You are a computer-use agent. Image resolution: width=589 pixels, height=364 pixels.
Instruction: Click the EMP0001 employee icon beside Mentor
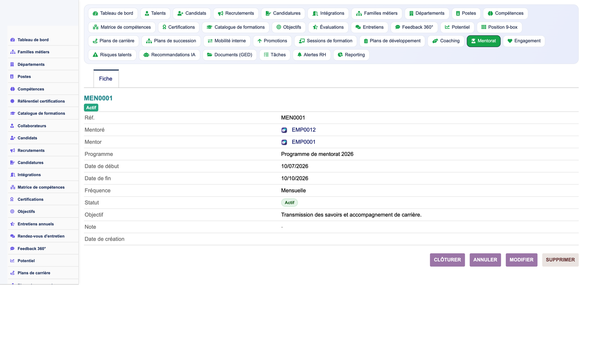click(x=284, y=143)
